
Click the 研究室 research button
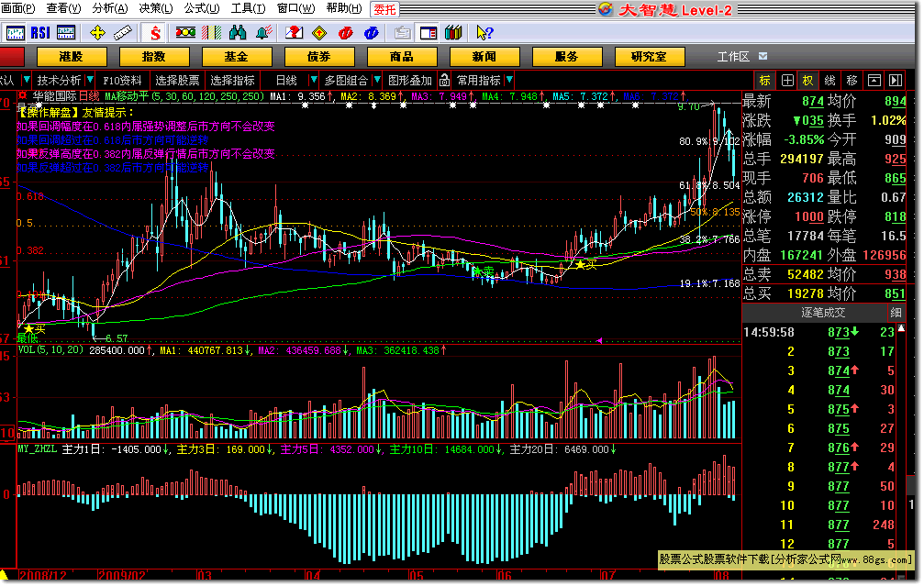click(650, 57)
